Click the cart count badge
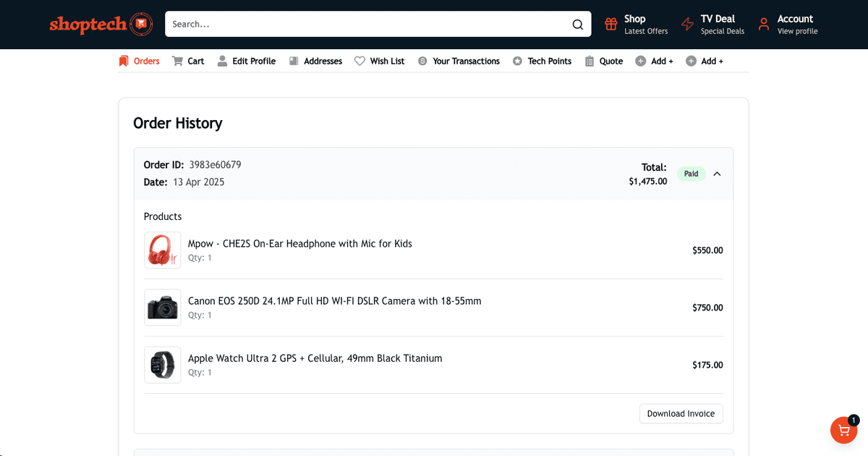This screenshot has height=456, width=868. 854,420
